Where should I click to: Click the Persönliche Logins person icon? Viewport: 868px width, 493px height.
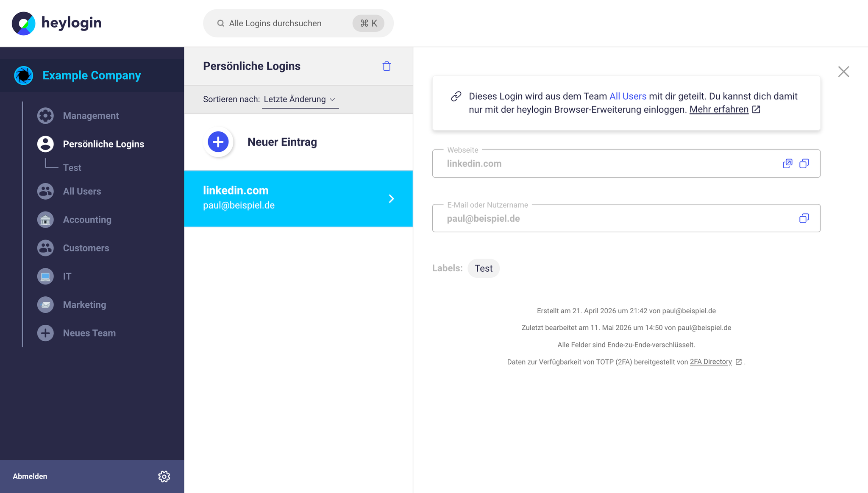point(45,144)
